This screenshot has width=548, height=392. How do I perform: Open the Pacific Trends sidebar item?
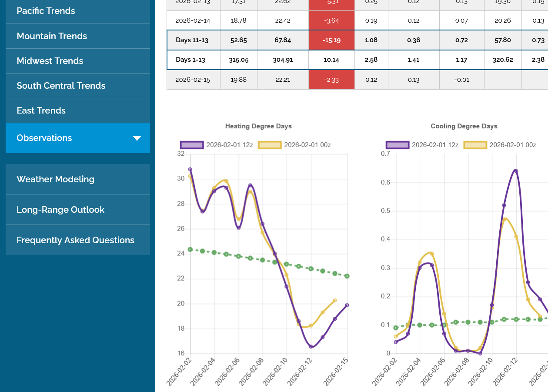tap(46, 11)
